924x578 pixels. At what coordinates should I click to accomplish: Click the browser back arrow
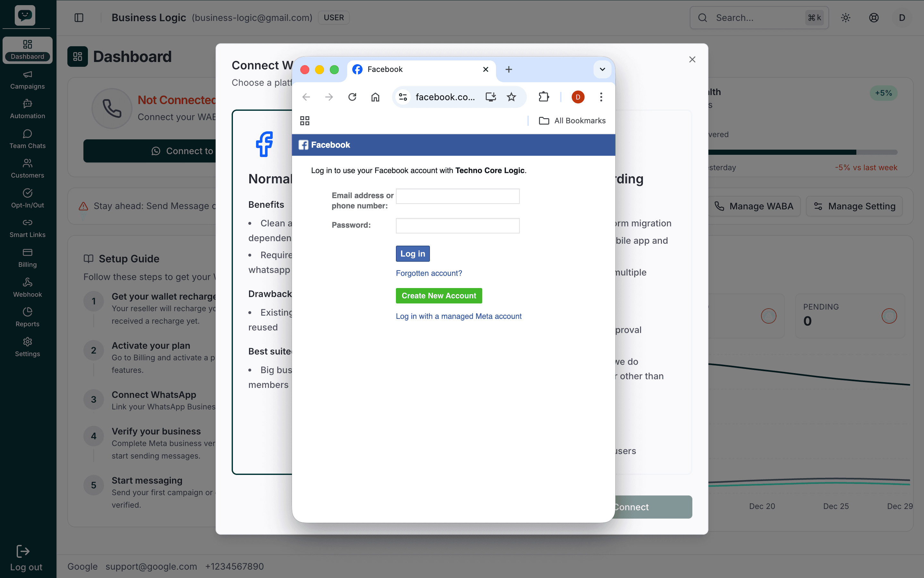point(306,97)
